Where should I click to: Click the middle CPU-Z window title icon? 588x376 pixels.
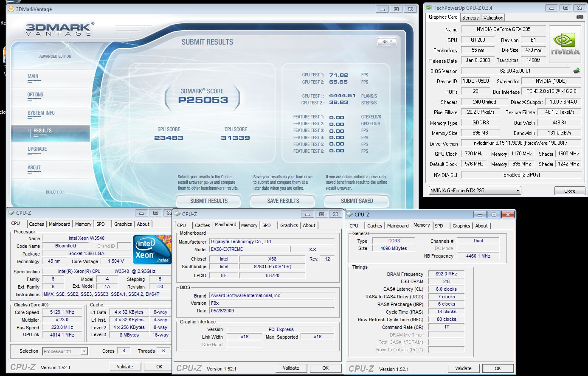click(x=177, y=214)
